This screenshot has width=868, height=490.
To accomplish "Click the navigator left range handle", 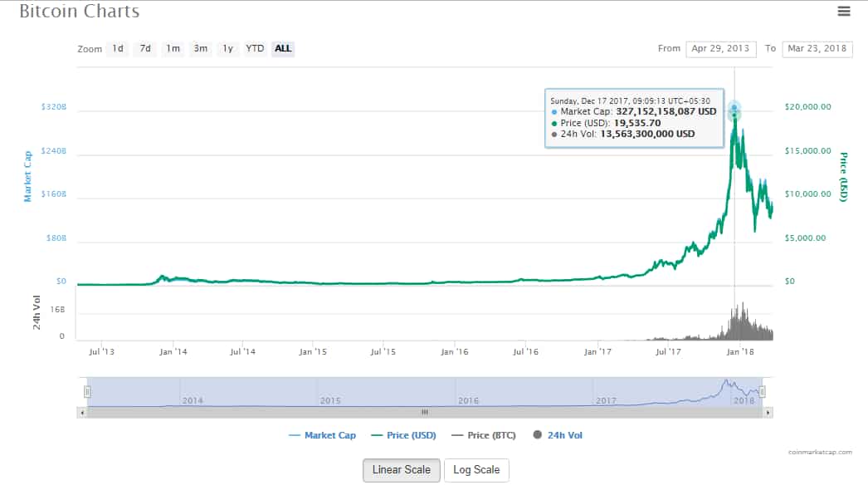I will [87, 392].
